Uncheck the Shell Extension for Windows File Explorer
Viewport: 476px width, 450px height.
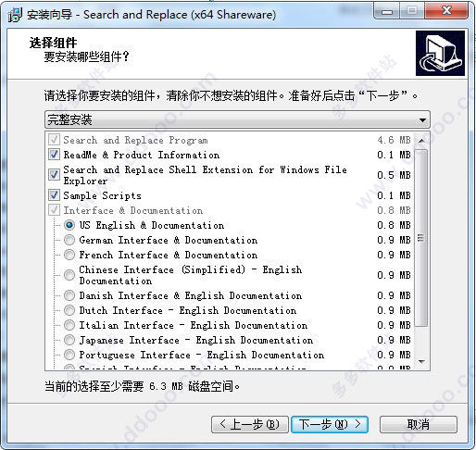pos(54,175)
